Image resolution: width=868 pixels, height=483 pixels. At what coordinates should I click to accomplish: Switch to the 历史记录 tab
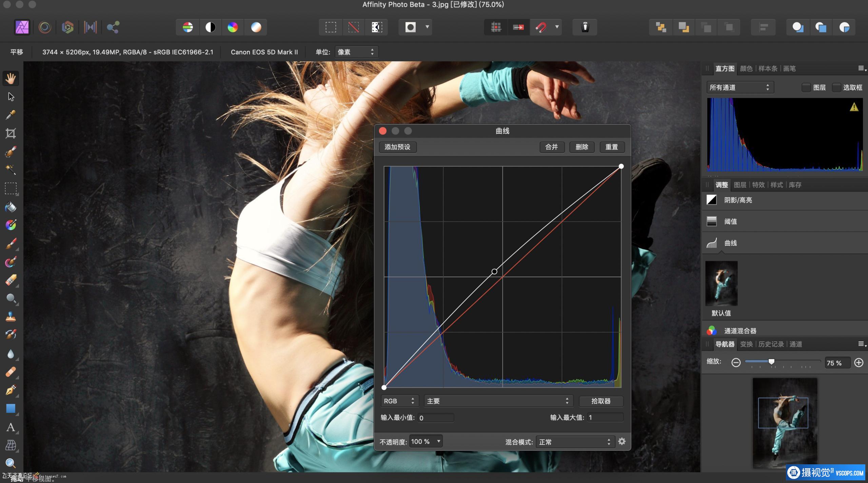coord(771,344)
